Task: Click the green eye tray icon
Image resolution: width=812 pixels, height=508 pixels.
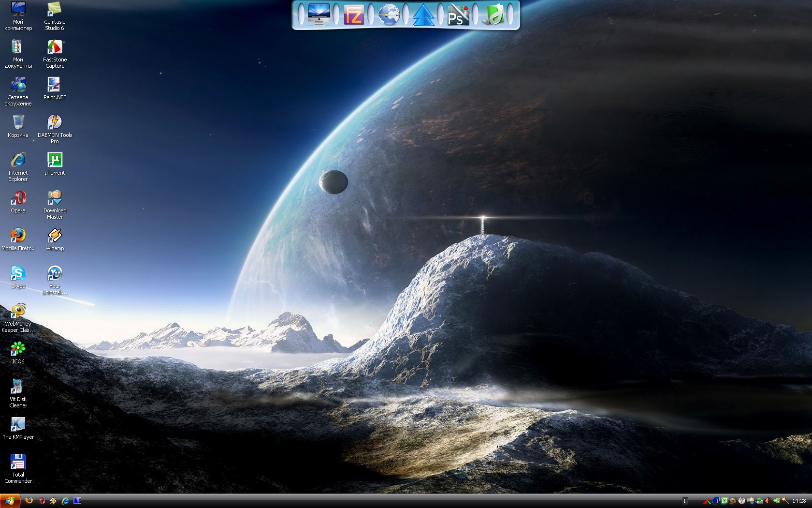Action: (725, 501)
